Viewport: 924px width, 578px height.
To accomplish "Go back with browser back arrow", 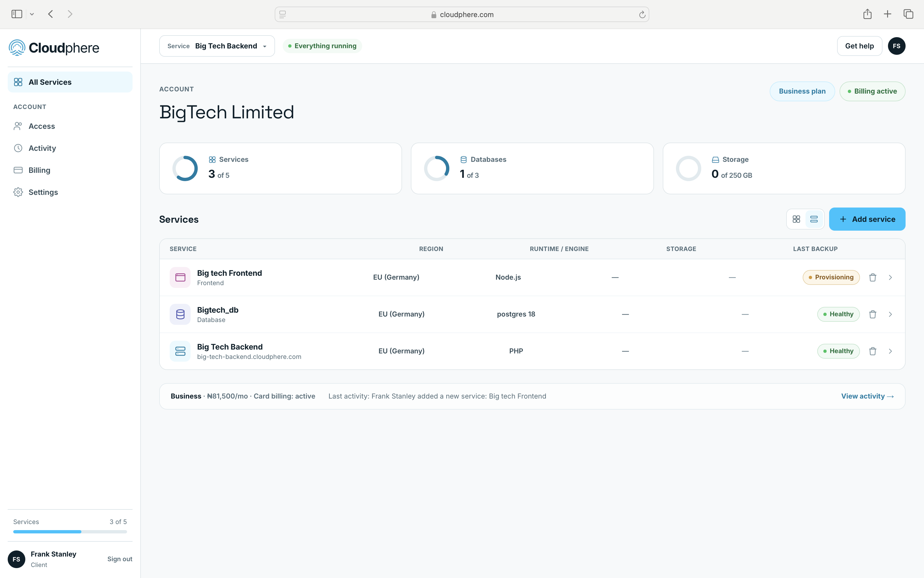I will click(51, 14).
